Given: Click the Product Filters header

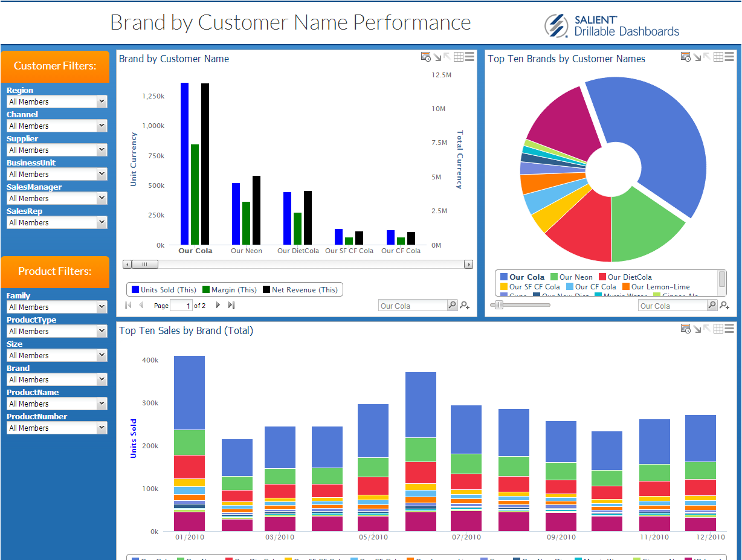Looking at the screenshot, I should 55,272.
